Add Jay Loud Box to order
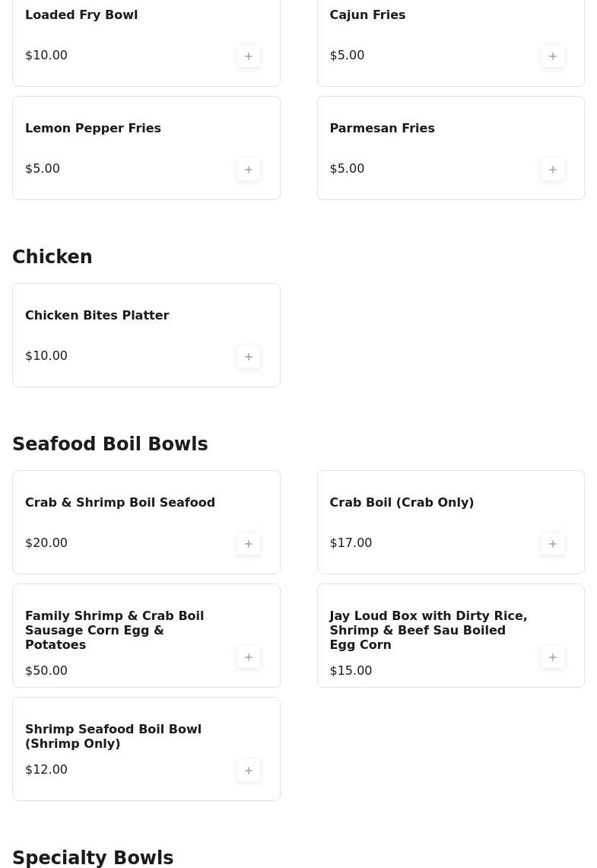 552,657
